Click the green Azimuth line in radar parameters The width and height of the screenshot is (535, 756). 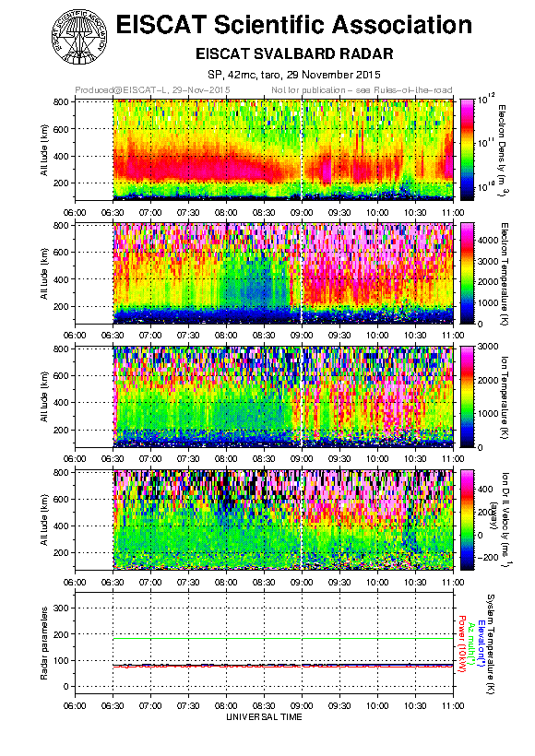[x=283, y=638]
